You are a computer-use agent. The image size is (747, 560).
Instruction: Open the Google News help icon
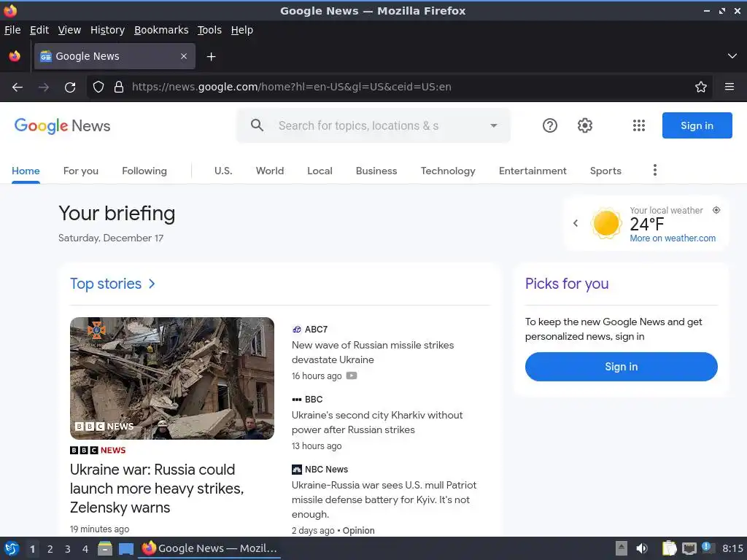pos(550,125)
